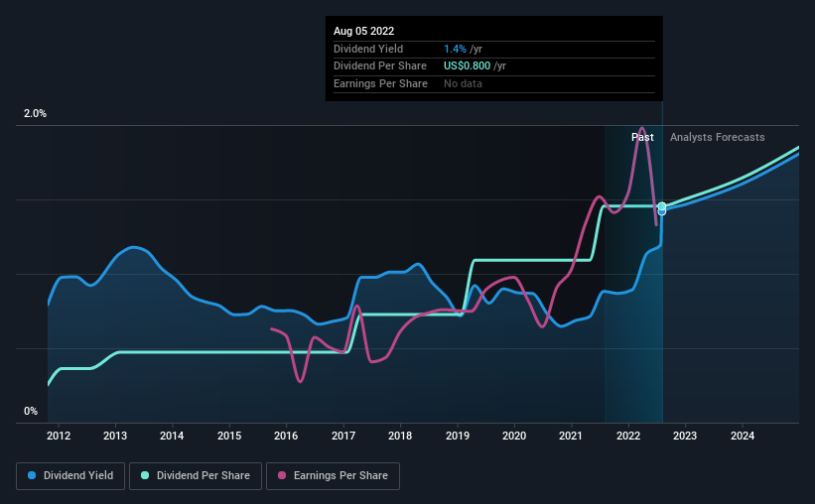Toggle the Dividend Per Share legend button
Viewport: 815px width, 504px height.
[196, 475]
